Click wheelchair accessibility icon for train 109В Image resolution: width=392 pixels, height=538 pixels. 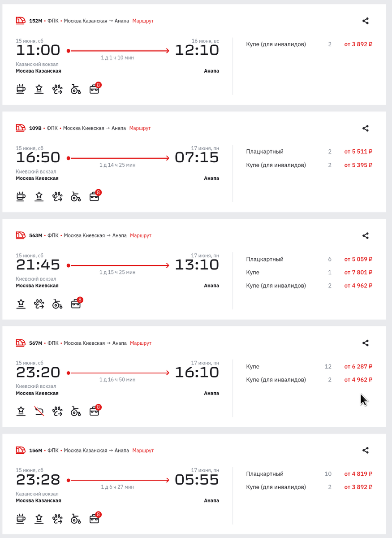(76, 196)
